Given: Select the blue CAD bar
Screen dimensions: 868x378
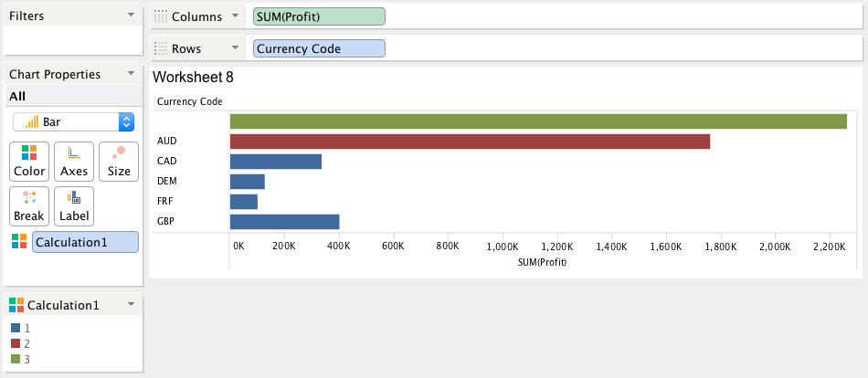Looking at the screenshot, I should tap(276, 162).
